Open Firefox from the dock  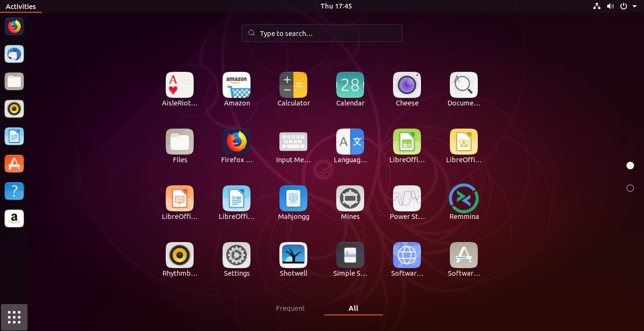[14, 26]
